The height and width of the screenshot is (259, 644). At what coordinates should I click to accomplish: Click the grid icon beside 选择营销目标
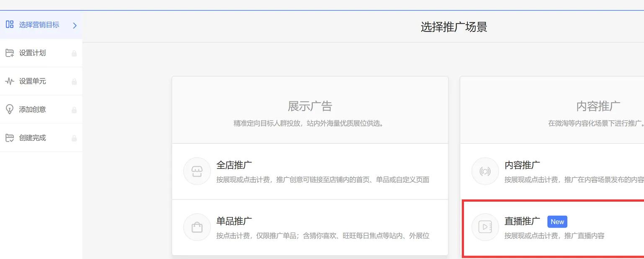(10, 25)
